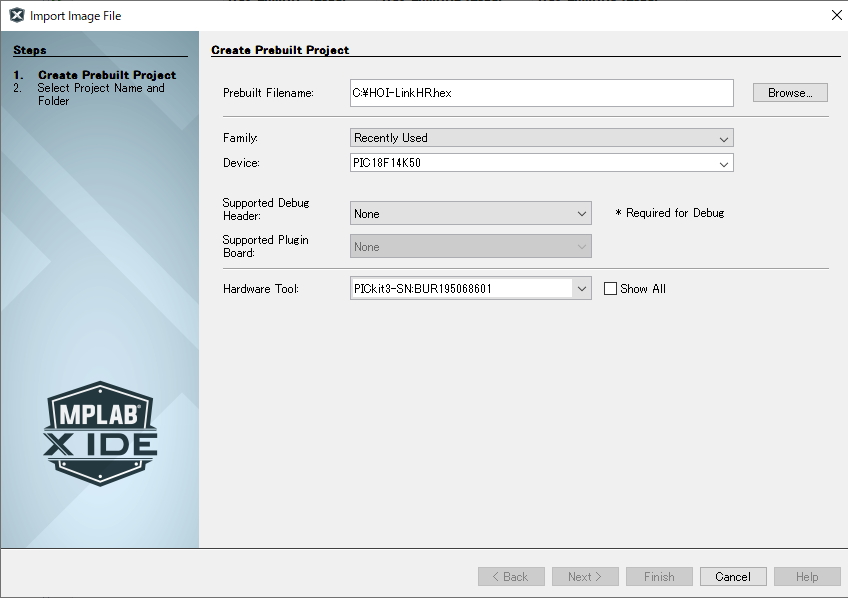Close the Import Image File dialog

(x=836, y=15)
